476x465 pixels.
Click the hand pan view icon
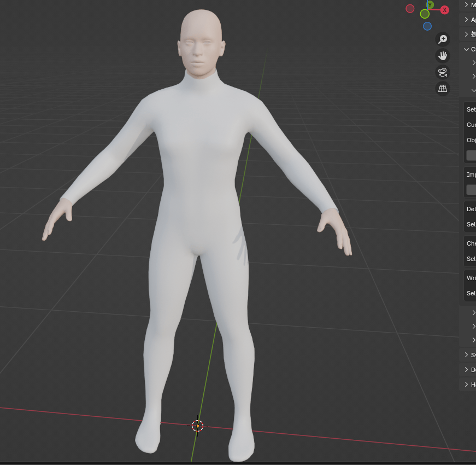443,56
